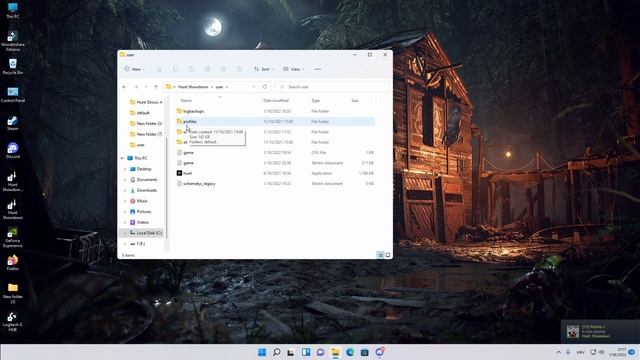Click the Rename icon in Explorer toolbar
The width and height of the screenshot is (640, 360).
[207, 69]
